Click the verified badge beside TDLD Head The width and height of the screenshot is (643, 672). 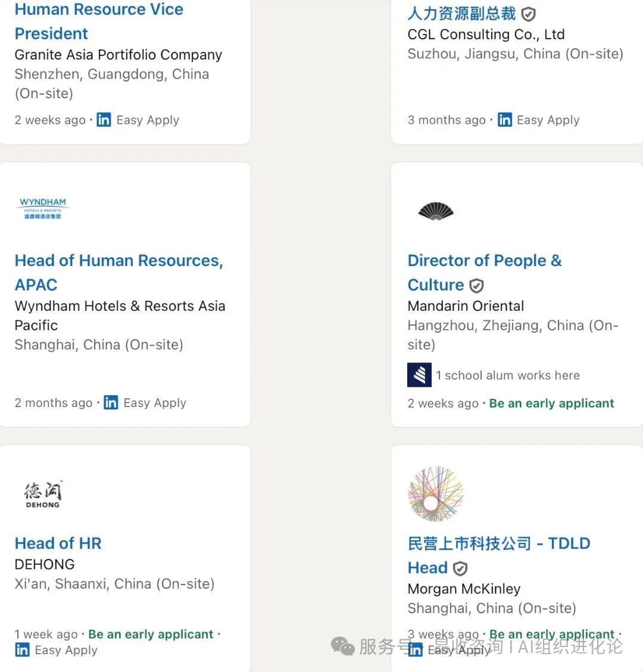pos(460,569)
